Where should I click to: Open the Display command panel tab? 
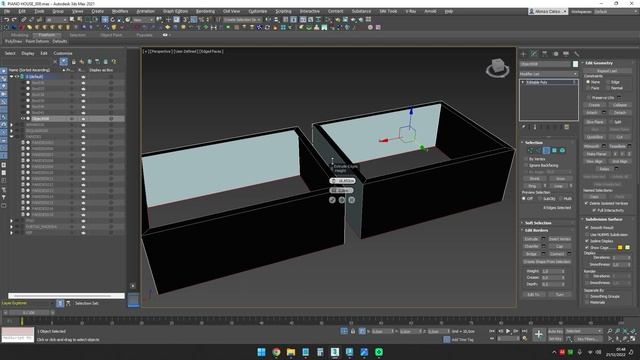tap(566, 54)
